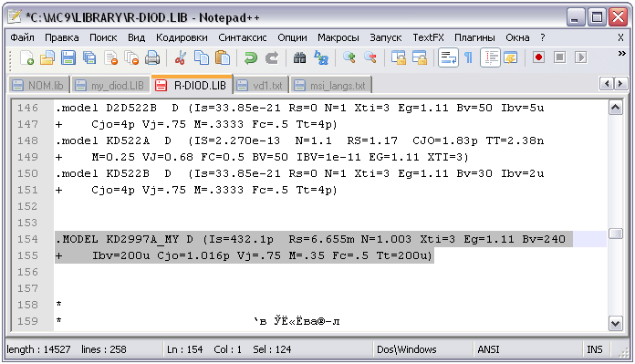Copy selection with copy icon
635x364 pixels.
[202, 57]
